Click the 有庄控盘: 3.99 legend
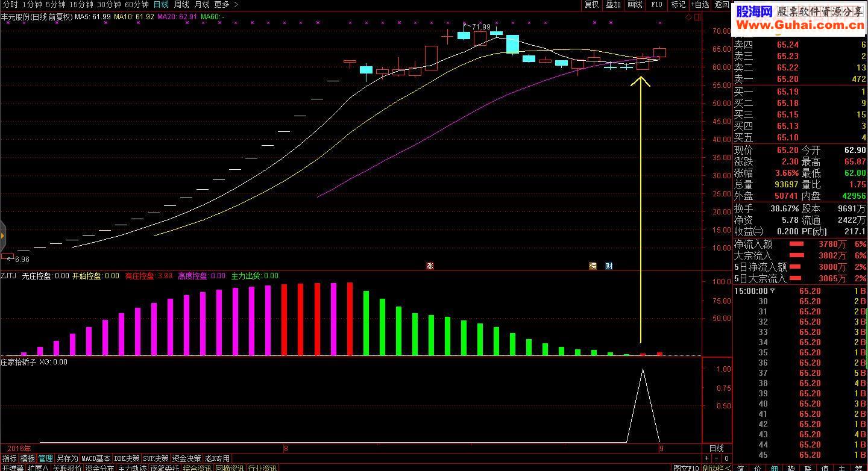 [x=149, y=276]
